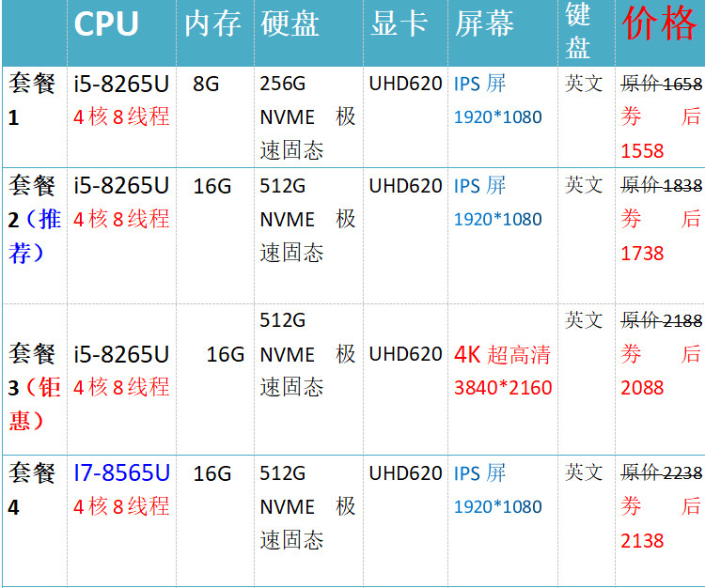Click the 1738 coupon price

pyautogui.click(x=642, y=254)
